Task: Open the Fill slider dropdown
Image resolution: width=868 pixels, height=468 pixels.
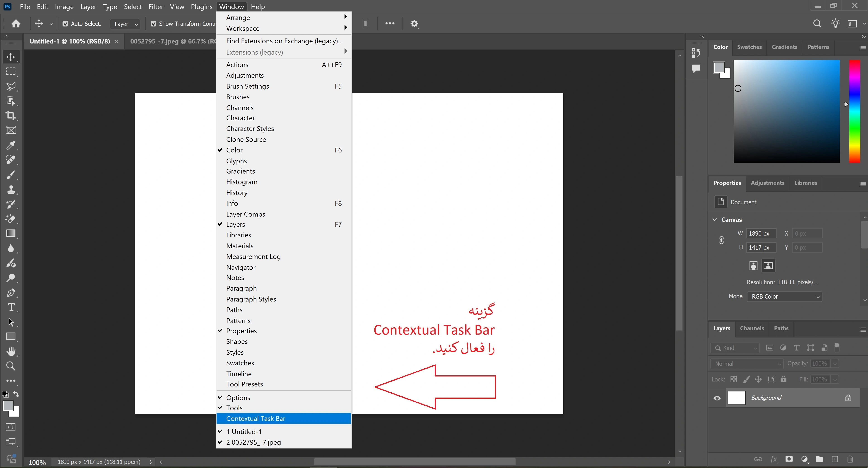Action: tap(835, 379)
